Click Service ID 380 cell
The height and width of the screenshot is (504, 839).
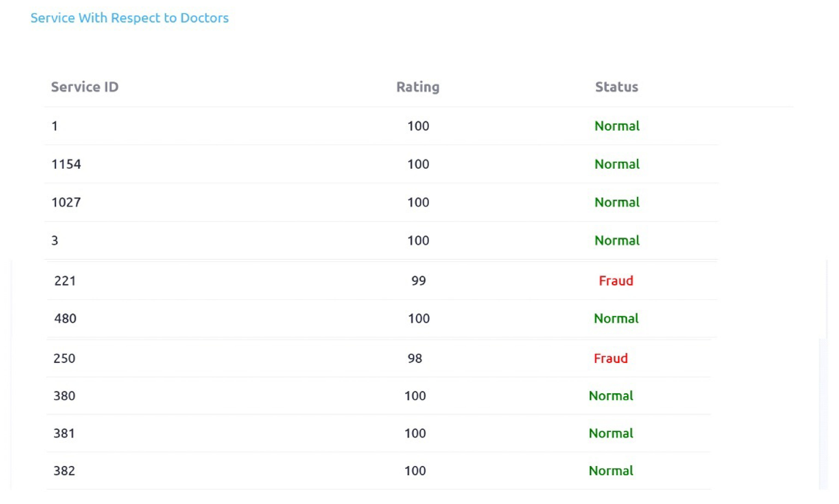click(64, 396)
